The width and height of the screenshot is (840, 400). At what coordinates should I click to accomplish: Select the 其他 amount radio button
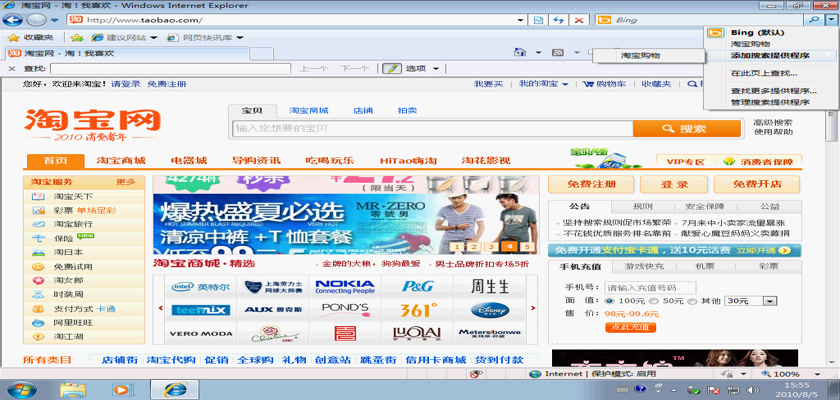coord(694,300)
